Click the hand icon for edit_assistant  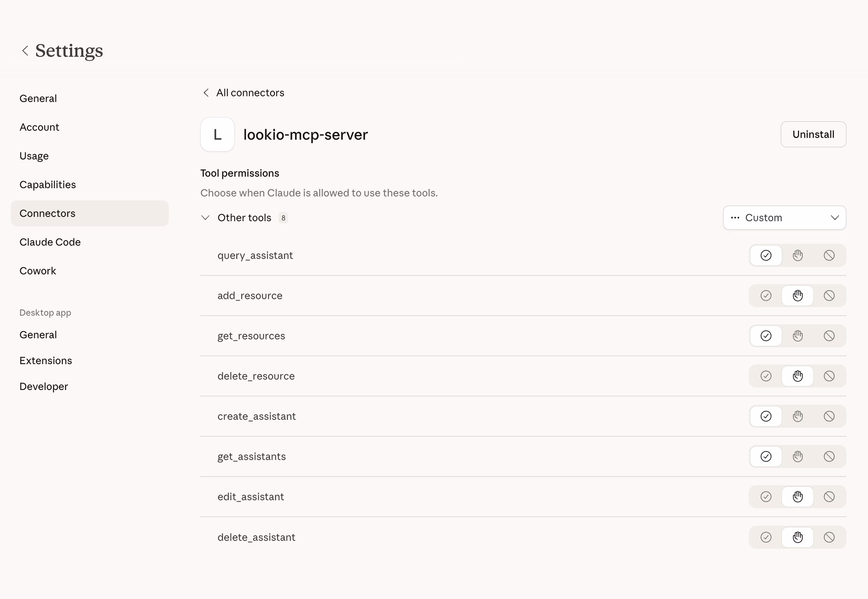(x=798, y=497)
